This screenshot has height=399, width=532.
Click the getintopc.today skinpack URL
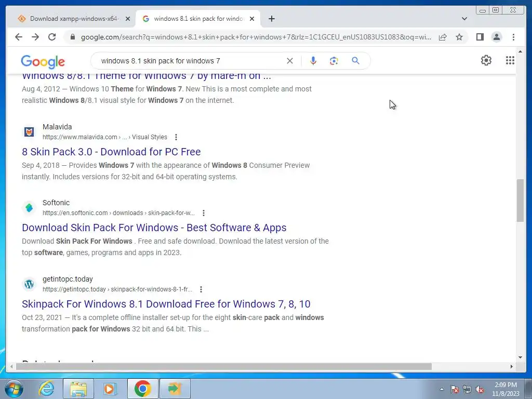117,289
